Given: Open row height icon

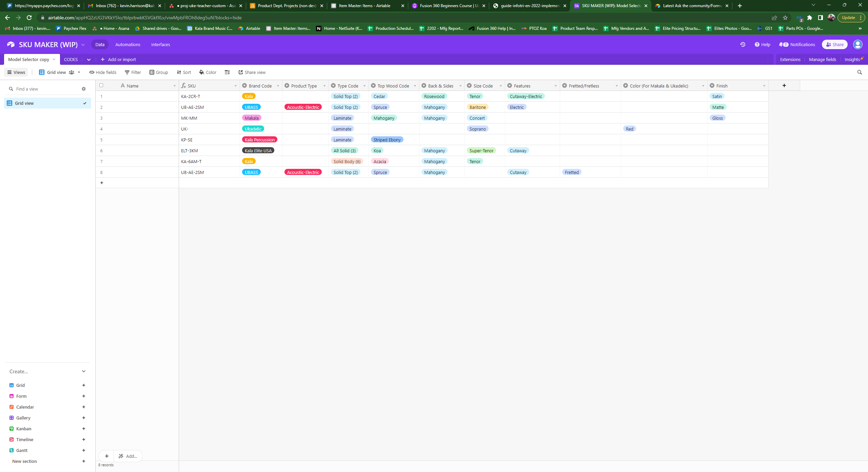Looking at the screenshot, I should pyautogui.click(x=227, y=72).
